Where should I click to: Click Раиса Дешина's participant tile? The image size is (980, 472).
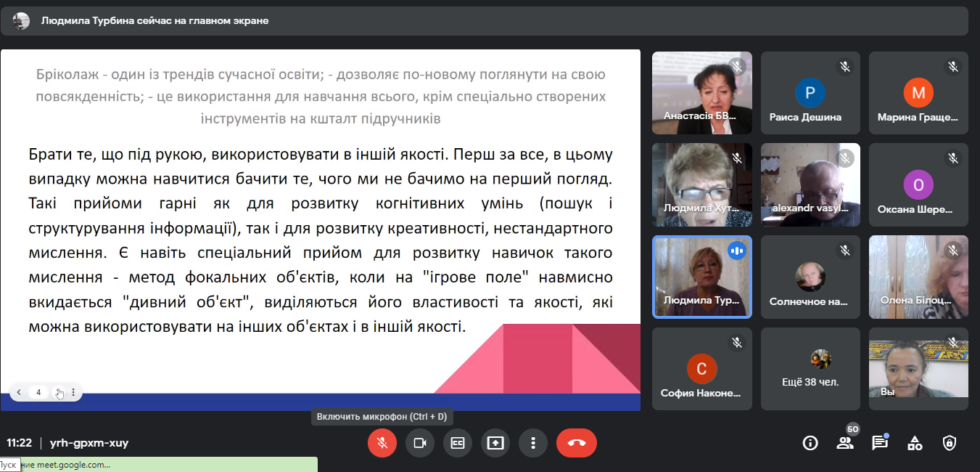tap(810, 93)
